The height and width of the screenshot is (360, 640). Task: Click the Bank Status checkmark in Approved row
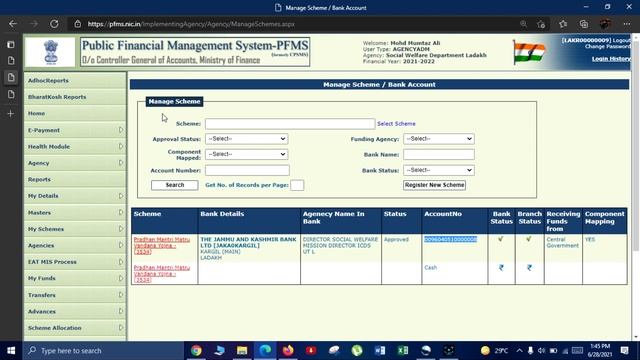click(x=501, y=239)
